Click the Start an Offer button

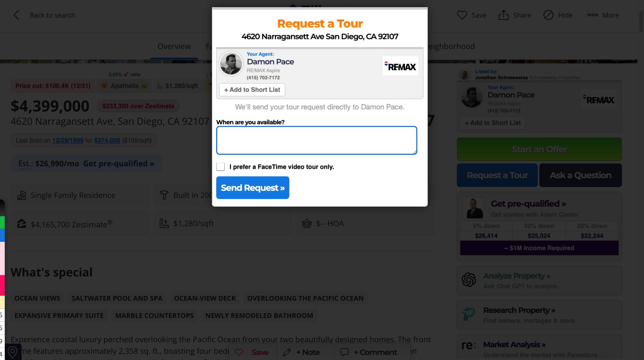[x=539, y=149]
